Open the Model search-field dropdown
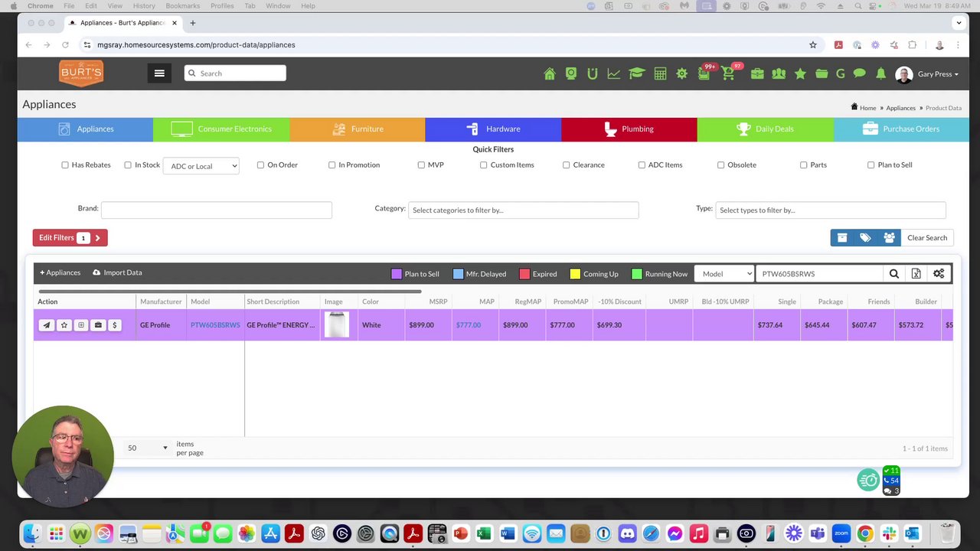This screenshot has width=980, height=551. [x=724, y=274]
